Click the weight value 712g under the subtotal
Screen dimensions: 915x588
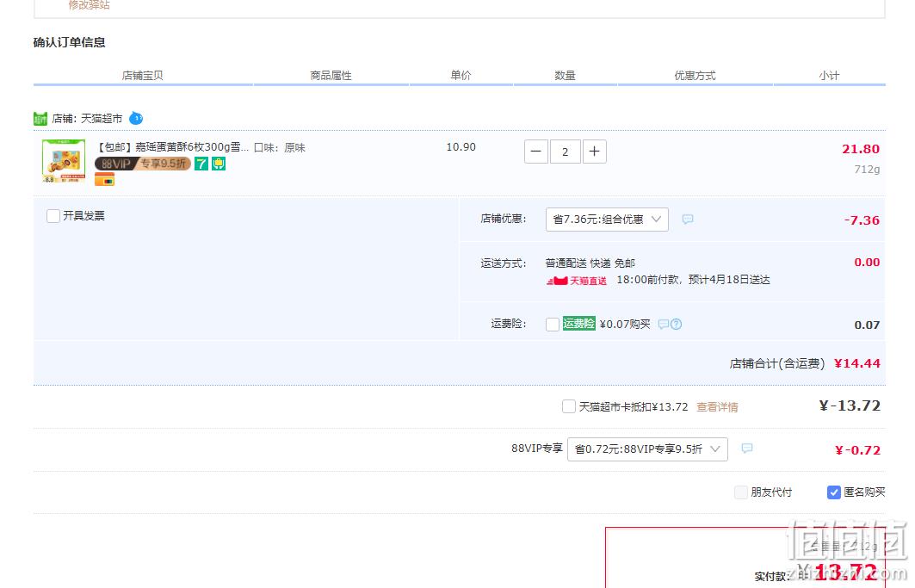867,170
